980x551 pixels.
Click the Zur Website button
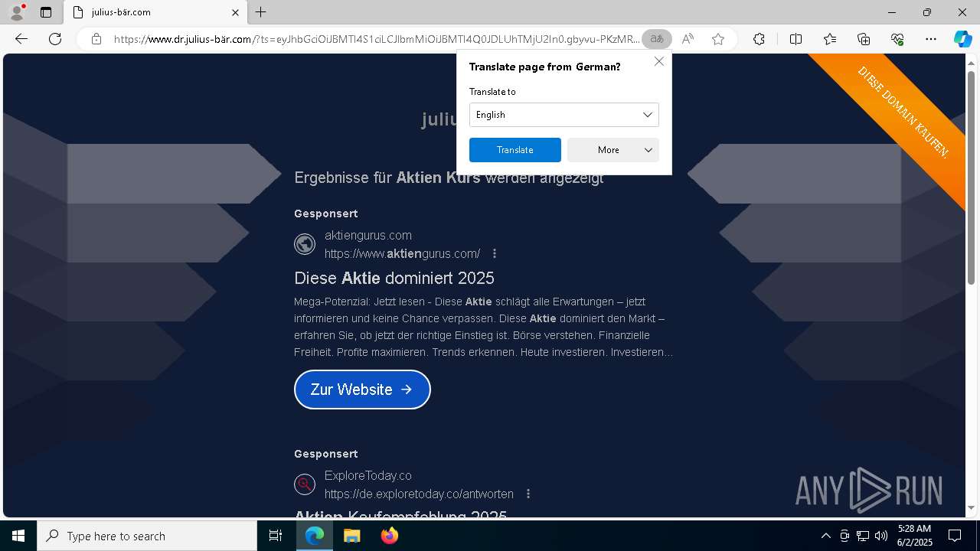[x=362, y=390]
